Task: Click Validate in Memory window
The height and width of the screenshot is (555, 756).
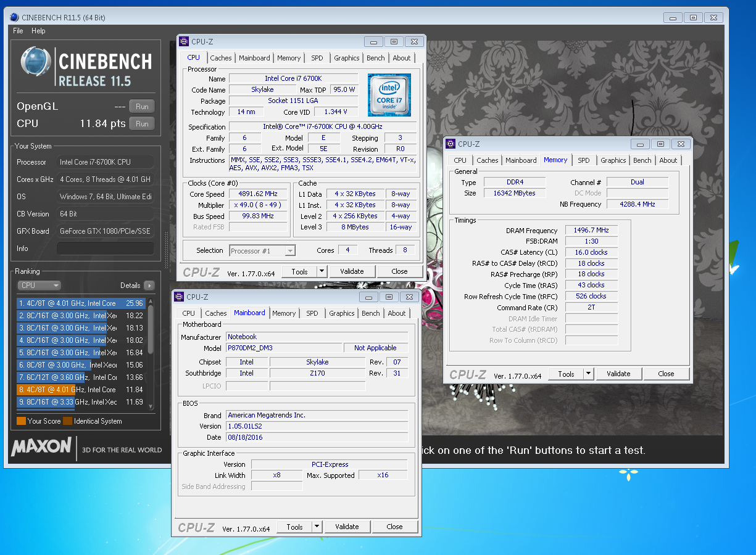Action: tap(618, 374)
